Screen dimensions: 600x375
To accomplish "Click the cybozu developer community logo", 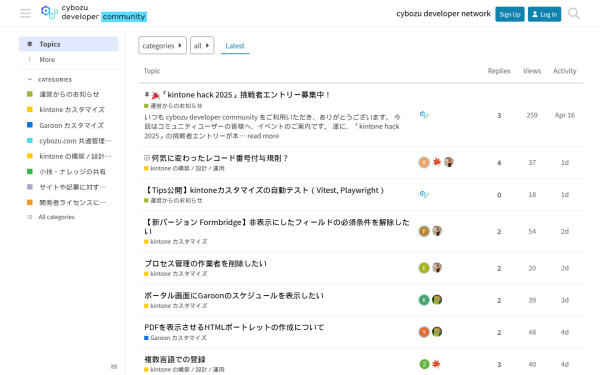I will point(93,13).
